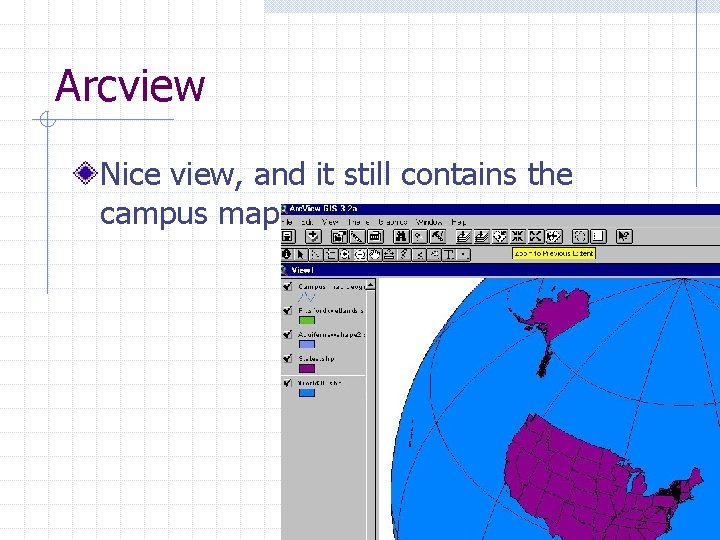
Task: Click the Save Project toolbar button
Action: (x=288, y=236)
